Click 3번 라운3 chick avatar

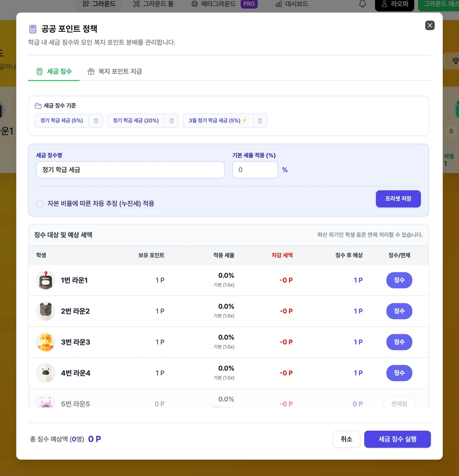pos(46,342)
